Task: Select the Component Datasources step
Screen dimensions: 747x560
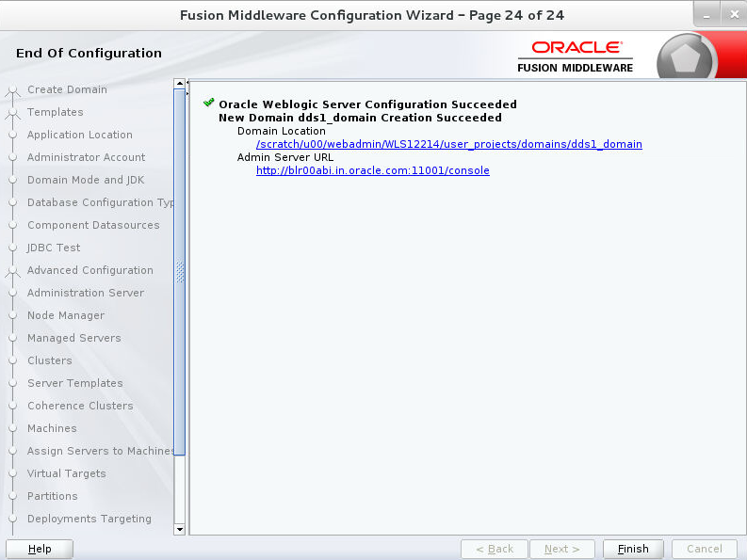Action: tap(93, 225)
